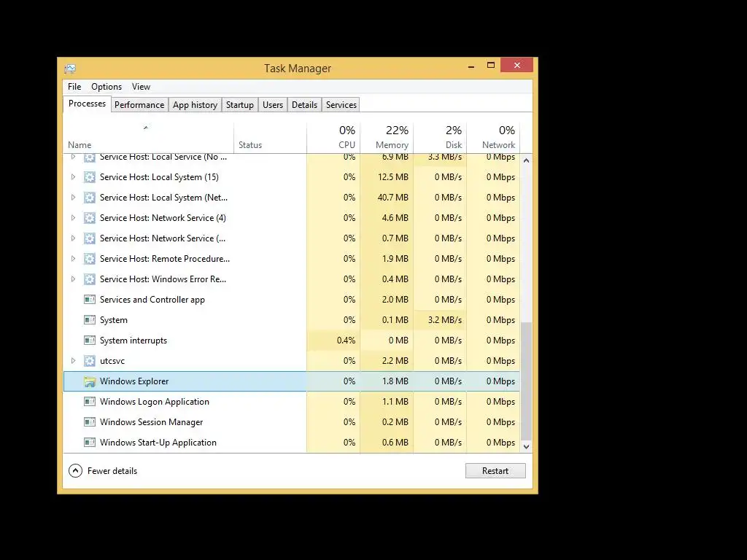The width and height of the screenshot is (747, 560).
Task: Click the Restart button
Action: [495, 471]
